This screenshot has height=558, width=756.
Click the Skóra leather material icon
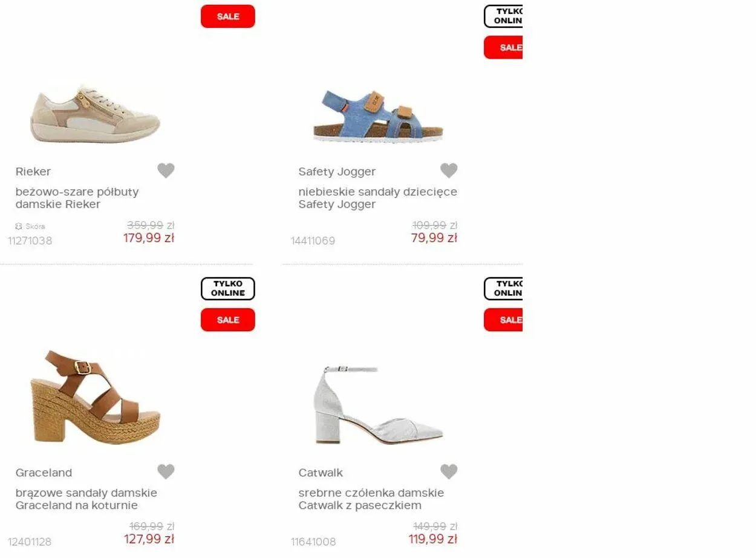point(19,226)
